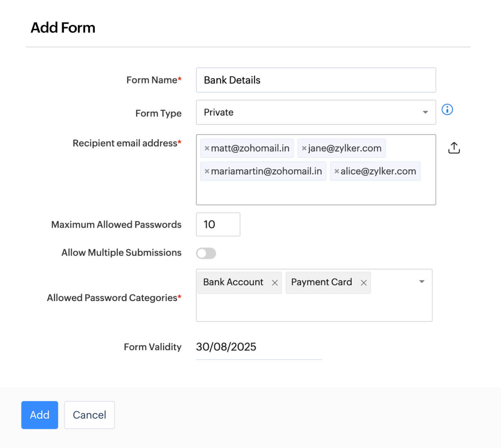This screenshot has height=448, width=501.
Task: Remove the Payment Card password category
Action: (364, 282)
